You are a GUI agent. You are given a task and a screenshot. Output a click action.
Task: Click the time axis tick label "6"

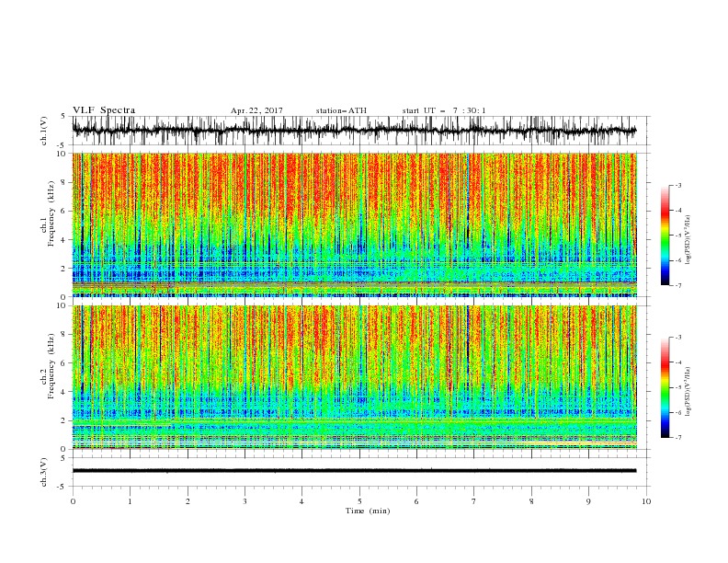(416, 501)
